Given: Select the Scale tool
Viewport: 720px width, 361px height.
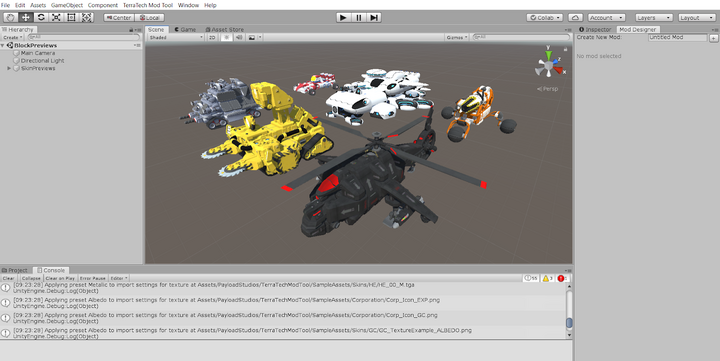Looking at the screenshot, I should point(56,17).
